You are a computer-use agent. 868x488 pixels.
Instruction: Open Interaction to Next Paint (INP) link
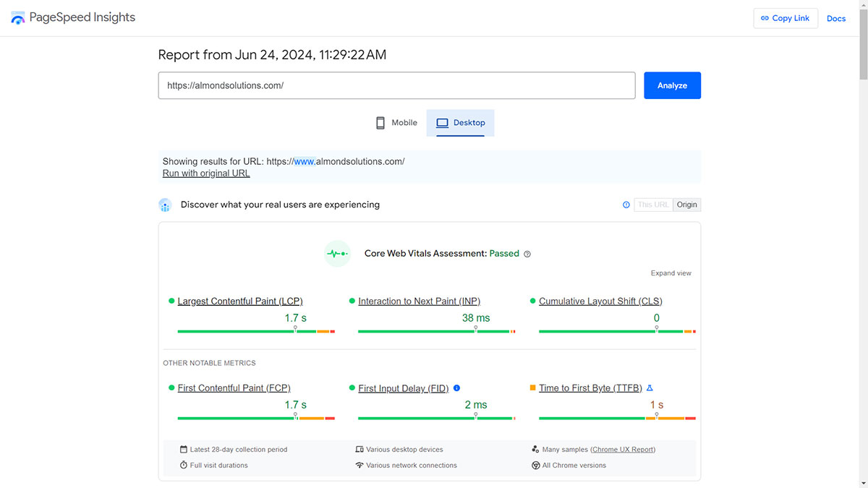[x=420, y=301]
